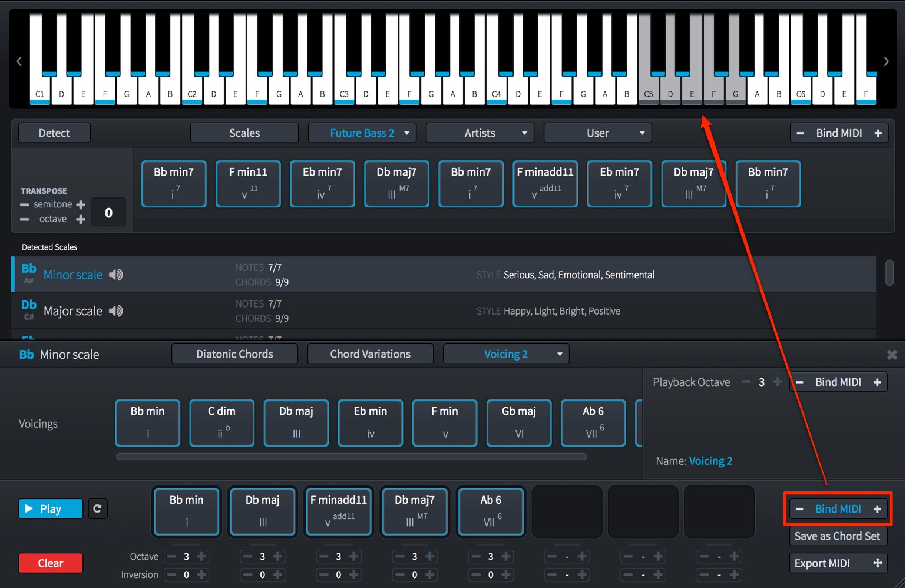Click minus on Playback Octave Bind MIDI
906x588 pixels.
[x=799, y=382]
